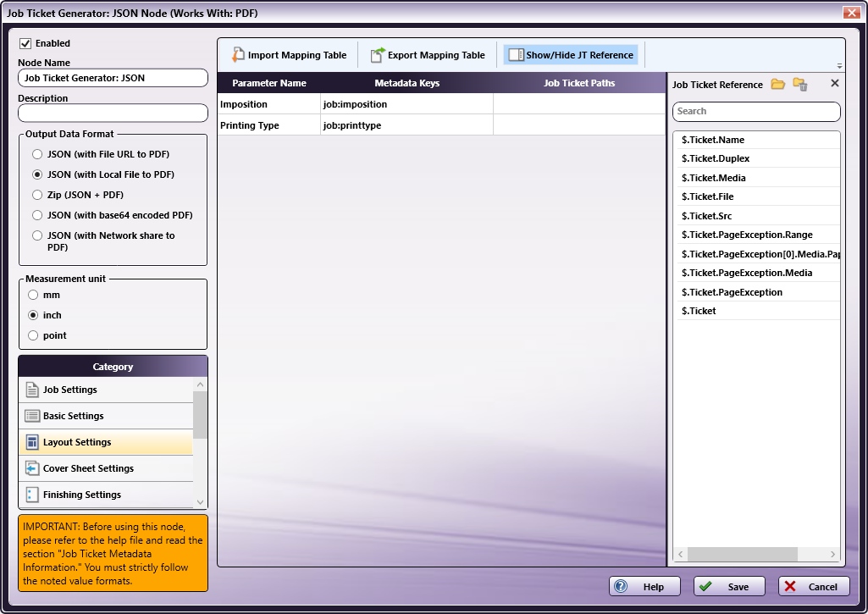Click the red Cancel X icon
The height and width of the screenshot is (614, 868).
790,586
